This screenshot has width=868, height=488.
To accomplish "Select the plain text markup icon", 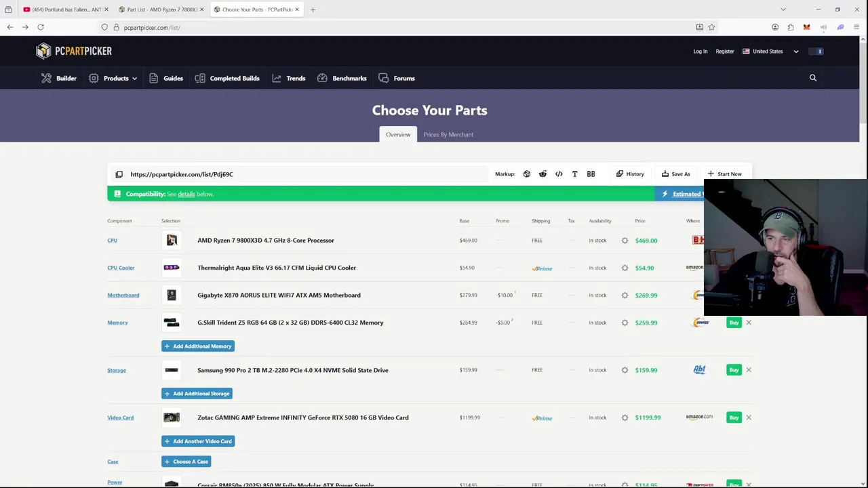I will (574, 174).
